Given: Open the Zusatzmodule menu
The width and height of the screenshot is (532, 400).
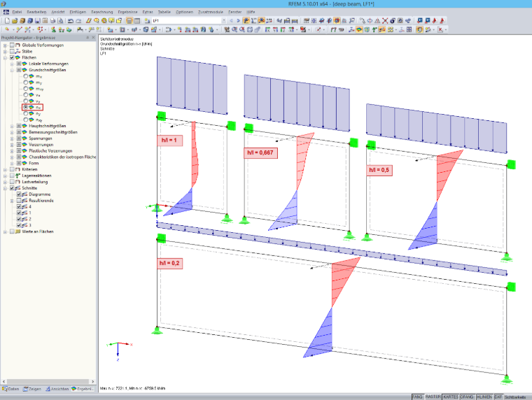Looking at the screenshot, I should click(x=211, y=12).
